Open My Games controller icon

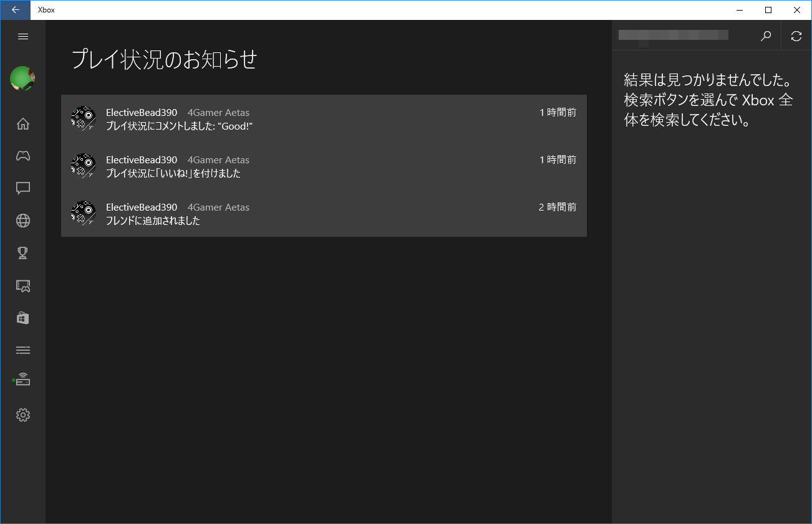(x=23, y=156)
